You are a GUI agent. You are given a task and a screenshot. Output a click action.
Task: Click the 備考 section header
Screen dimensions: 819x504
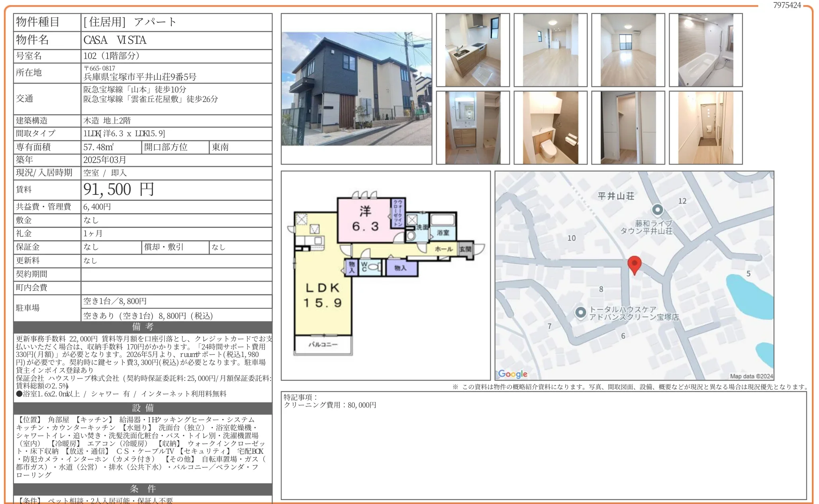(x=143, y=327)
